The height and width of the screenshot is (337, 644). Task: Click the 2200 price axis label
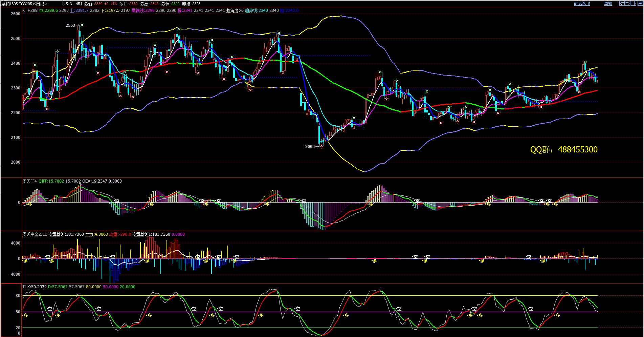click(16, 113)
